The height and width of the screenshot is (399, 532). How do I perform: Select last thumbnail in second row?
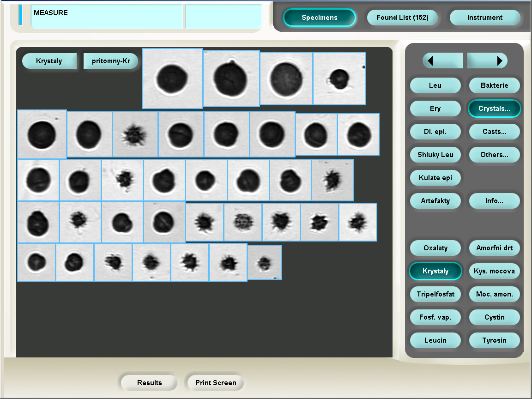pyautogui.click(x=358, y=134)
